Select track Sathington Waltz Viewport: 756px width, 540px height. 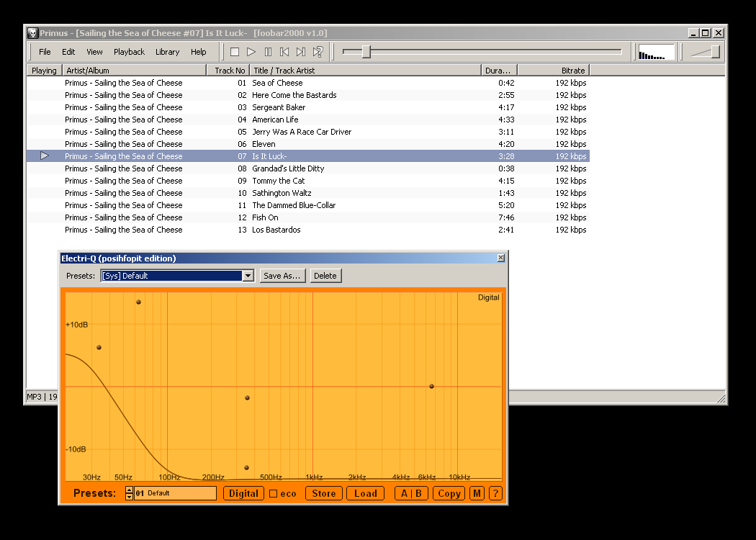pos(307,193)
